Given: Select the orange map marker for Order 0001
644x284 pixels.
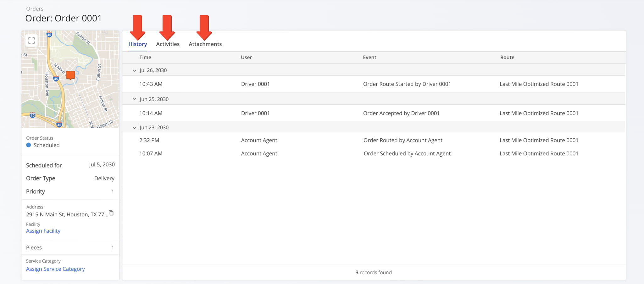Looking at the screenshot, I should 70,75.
